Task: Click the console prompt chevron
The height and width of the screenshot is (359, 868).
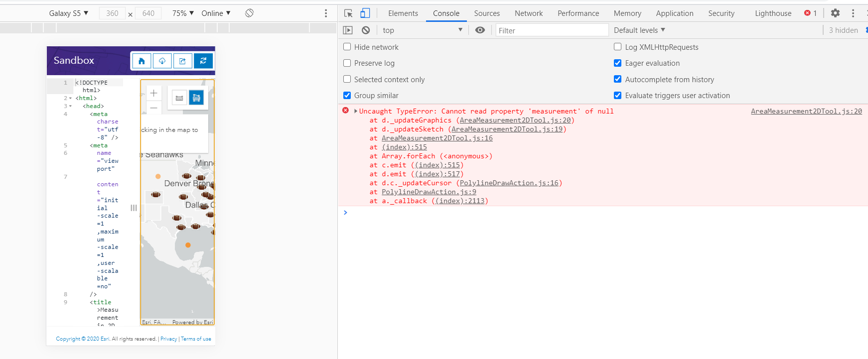Action: click(x=345, y=213)
